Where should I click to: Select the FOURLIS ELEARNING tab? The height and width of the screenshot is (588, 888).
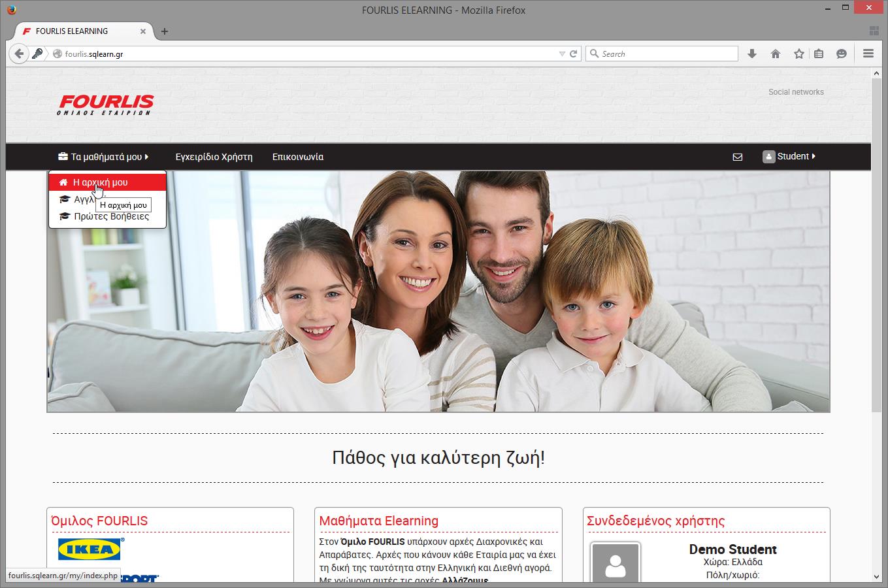coord(84,31)
